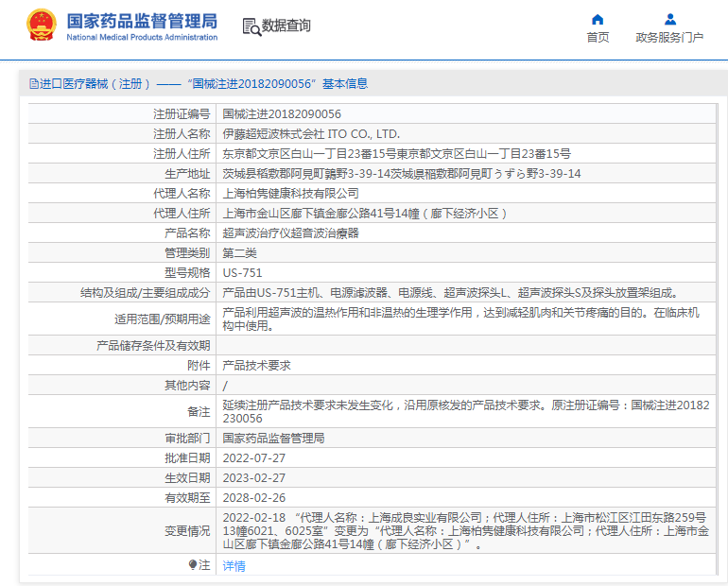Click the 数据查询 label
This screenshot has width=728, height=586.
coord(286,26)
